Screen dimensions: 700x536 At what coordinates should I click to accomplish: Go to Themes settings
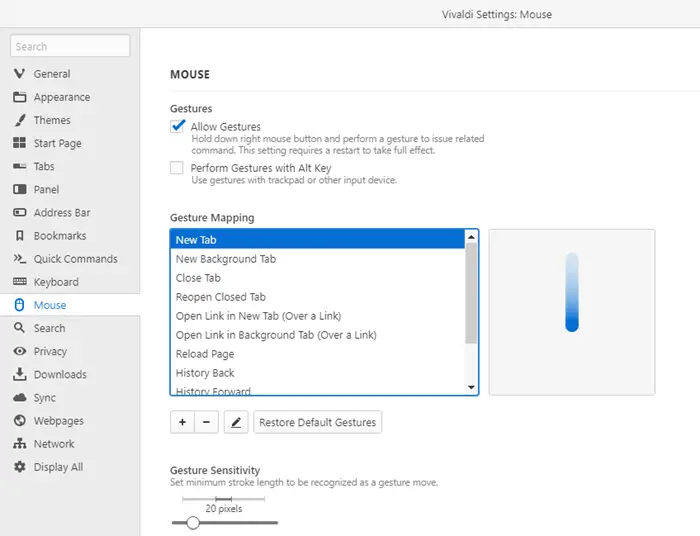click(x=52, y=120)
